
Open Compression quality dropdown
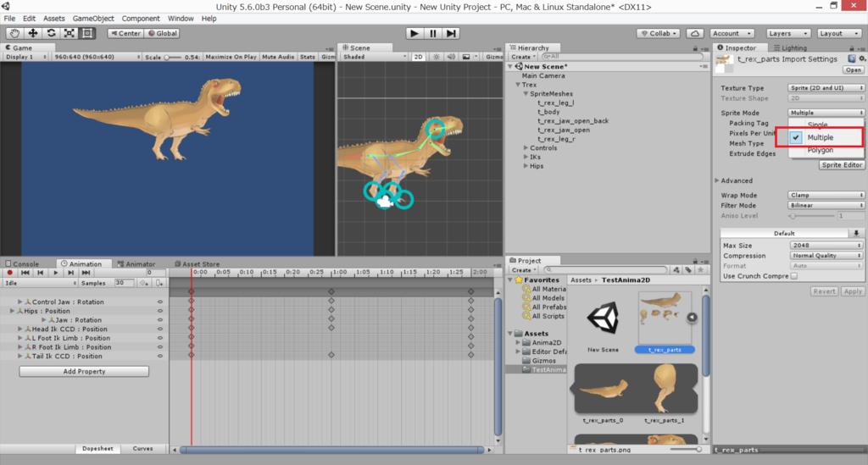(x=826, y=256)
